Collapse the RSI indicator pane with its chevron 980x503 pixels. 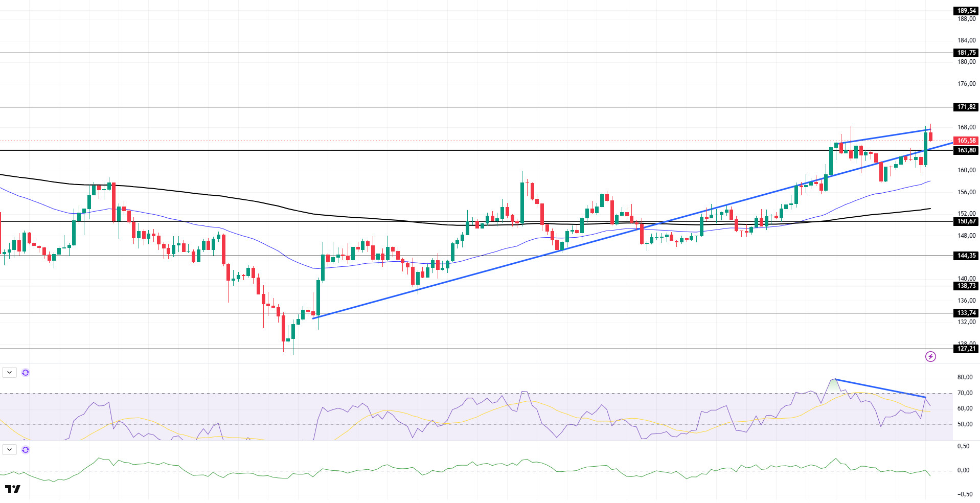point(10,373)
